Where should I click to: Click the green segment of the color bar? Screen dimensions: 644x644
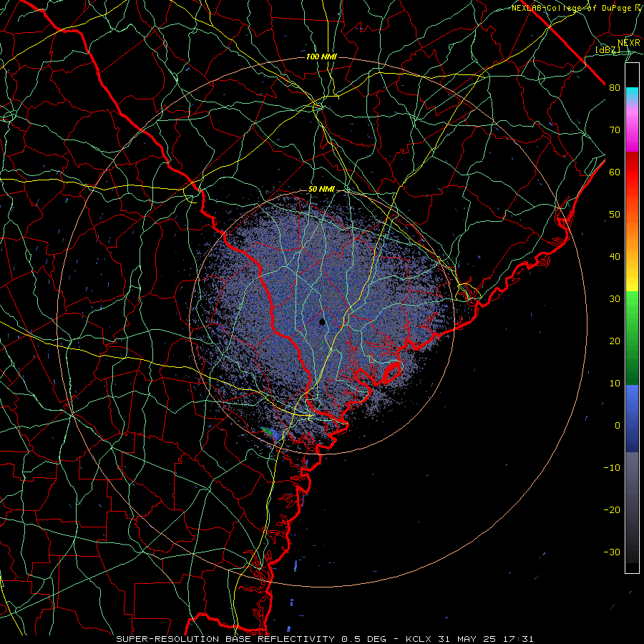(632, 338)
